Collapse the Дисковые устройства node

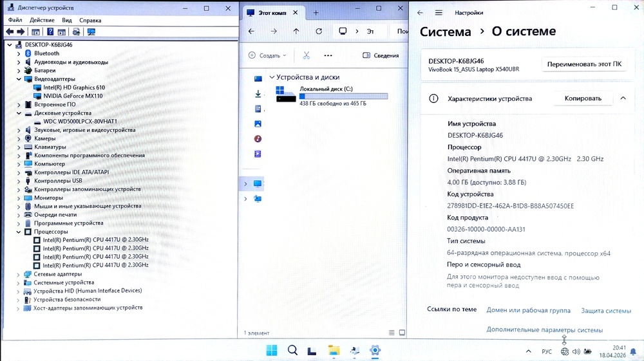pos(19,113)
